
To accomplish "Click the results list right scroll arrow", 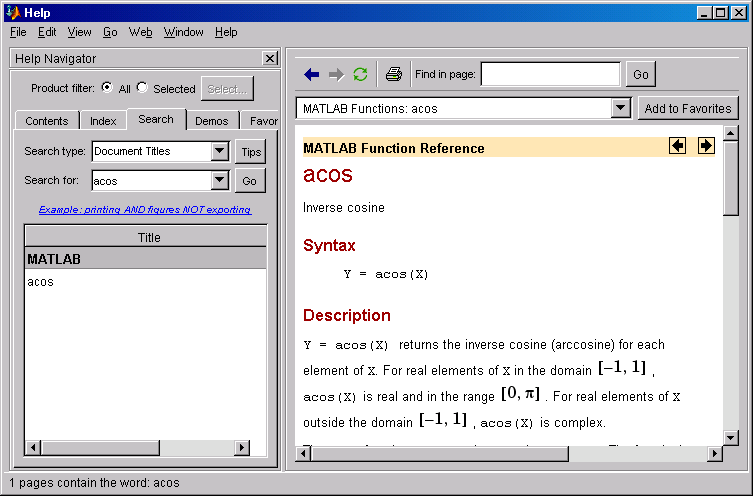I will coord(242,448).
